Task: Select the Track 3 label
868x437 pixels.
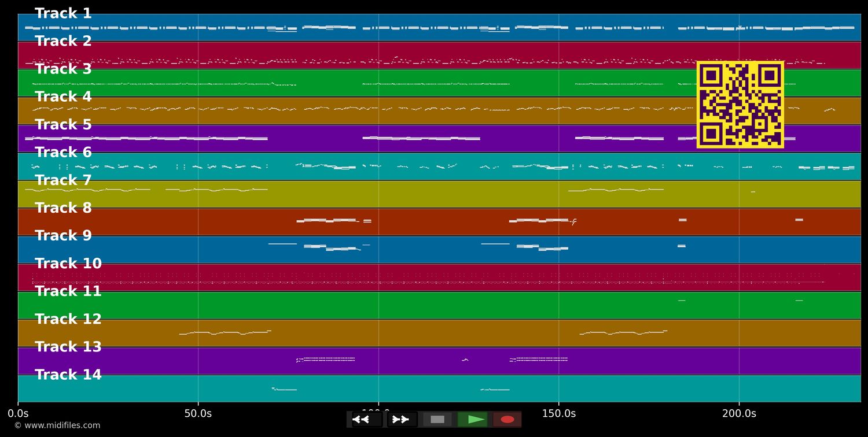Action: tap(63, 69)
